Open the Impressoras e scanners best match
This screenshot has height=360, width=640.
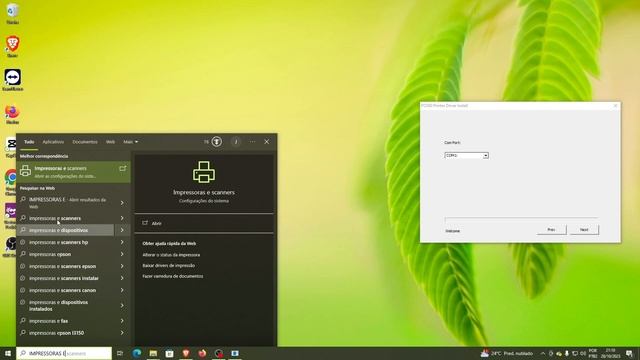pos(73,171)
